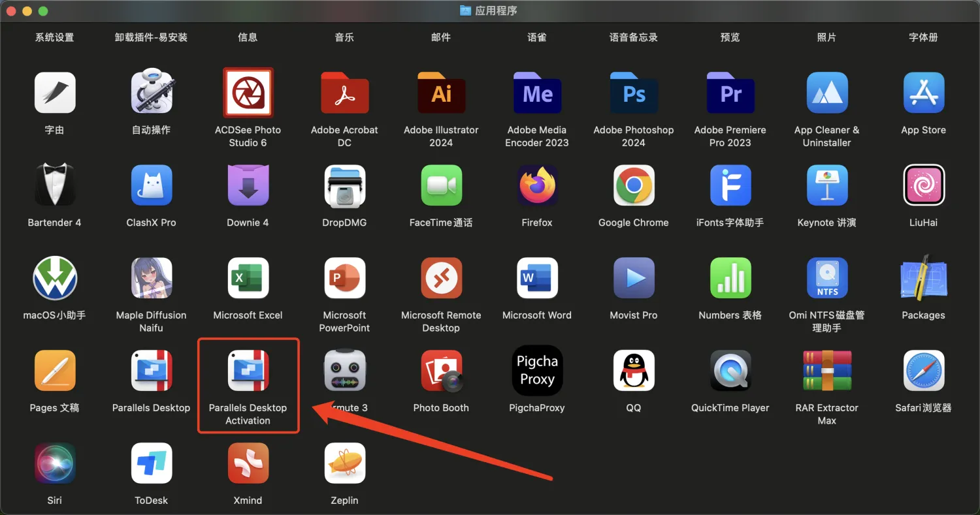
Task: Select the 语音备忘录 label
Action: coord(634,37)
